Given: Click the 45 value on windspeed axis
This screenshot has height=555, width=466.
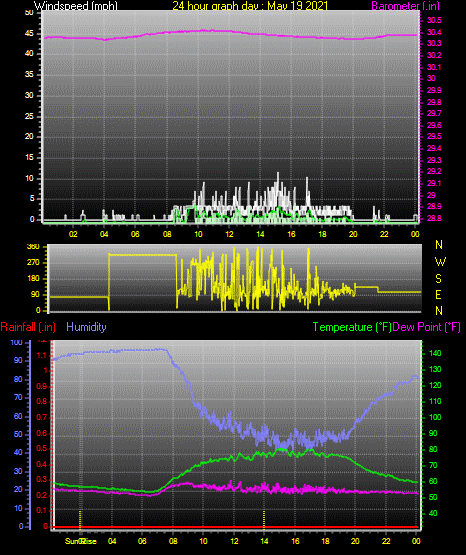Looking at the screenshot, I should (29, 34).
